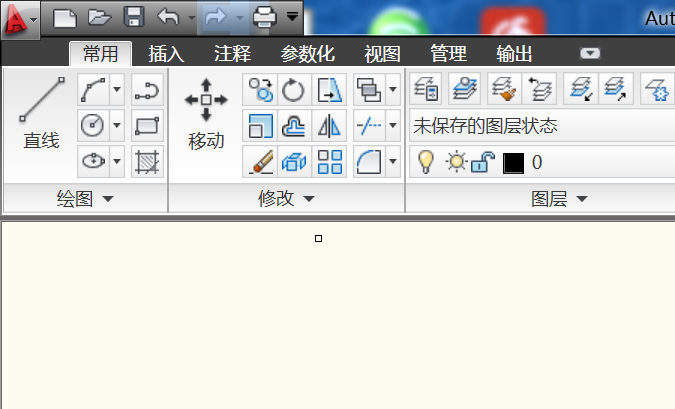Select the Ellipse drawing tool
The image size is (675, 409).
pos(93,161)
